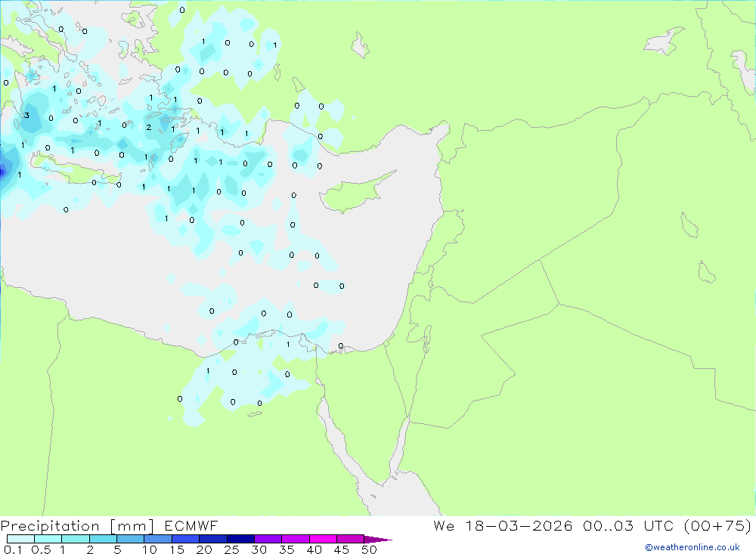
Task: Click the '00..03 UTC' time range text
Action: pyautogui.click(x=627, y=525)
